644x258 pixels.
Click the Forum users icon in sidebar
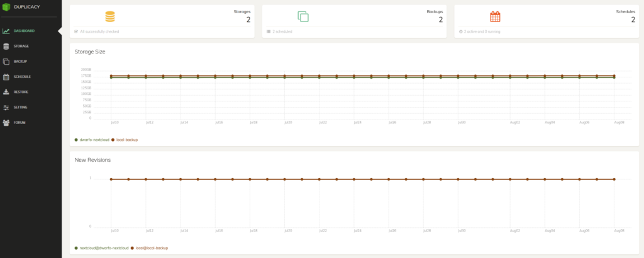6,122
